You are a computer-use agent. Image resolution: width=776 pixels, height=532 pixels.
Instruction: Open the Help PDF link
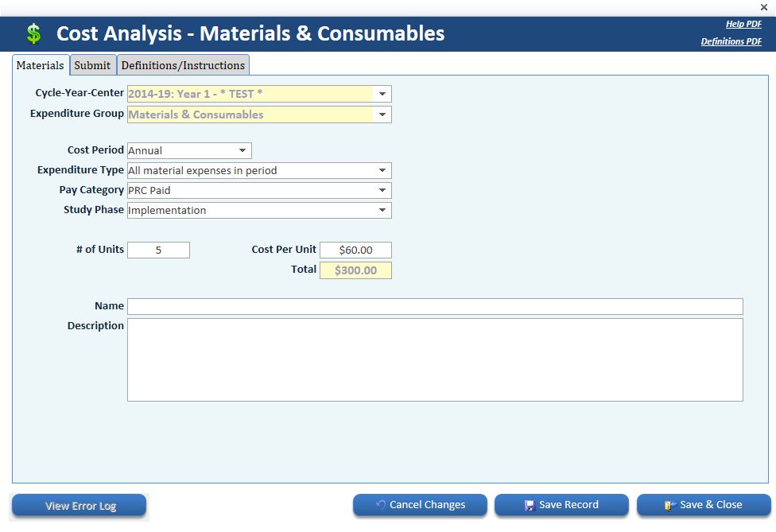point(743,24)
